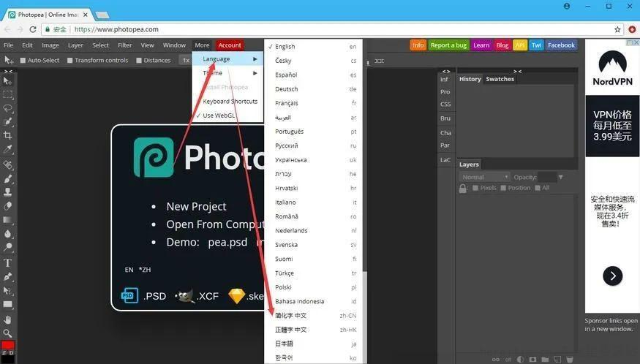Click the red foreground color swatch
640x364 pixels.
pyautogui.click(x=8, y=345)
